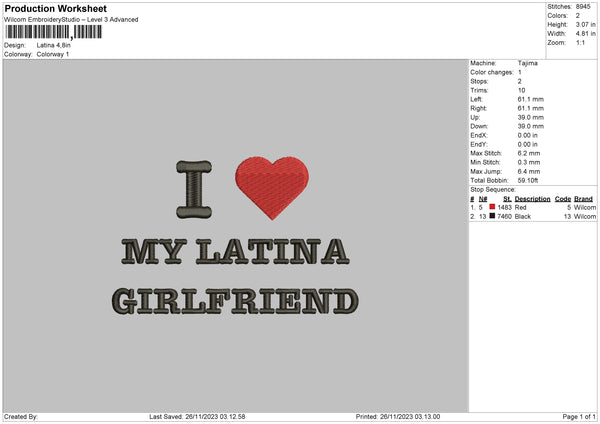Image resolution: width=600 pixels, height=424 pixels.
Task: Select the black thread color swatch
Action: (494, 216)
